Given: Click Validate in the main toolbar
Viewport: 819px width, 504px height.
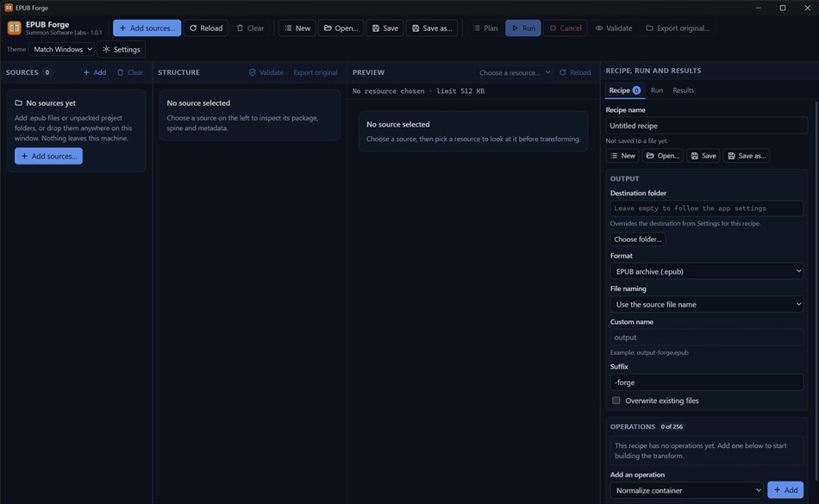Looking at the screenshot, I should click(x=614, y=28).
